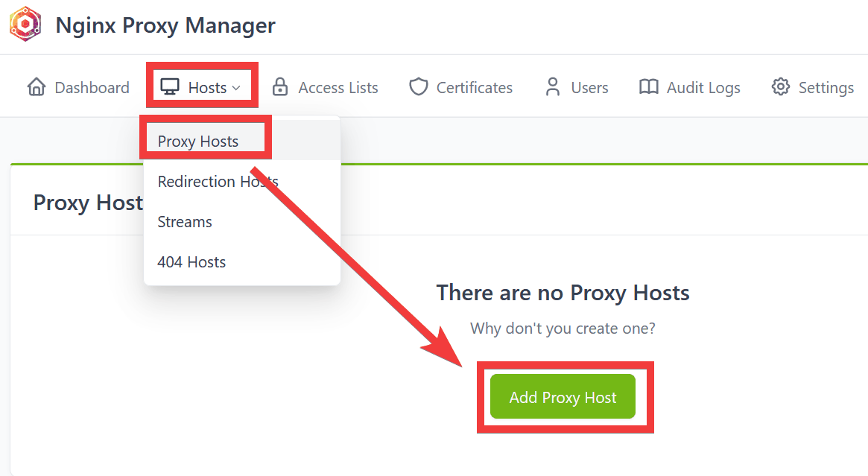The height and width of the screenshot is (476, 868).
Task: Switch to the Certificates tab
Action: (475, 88)
